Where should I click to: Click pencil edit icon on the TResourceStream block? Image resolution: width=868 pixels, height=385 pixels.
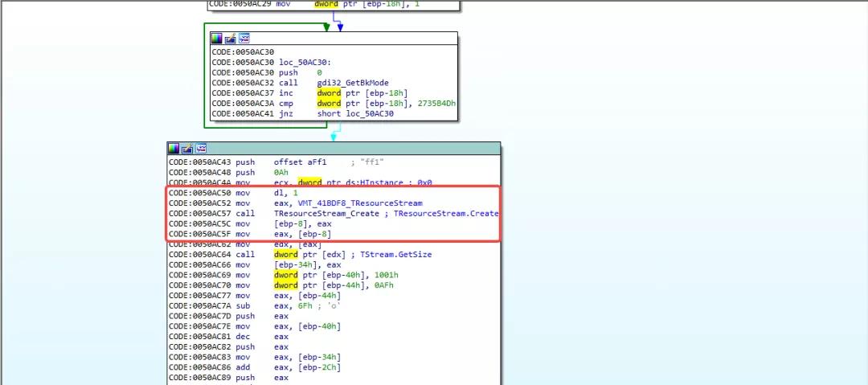(187, 149)
